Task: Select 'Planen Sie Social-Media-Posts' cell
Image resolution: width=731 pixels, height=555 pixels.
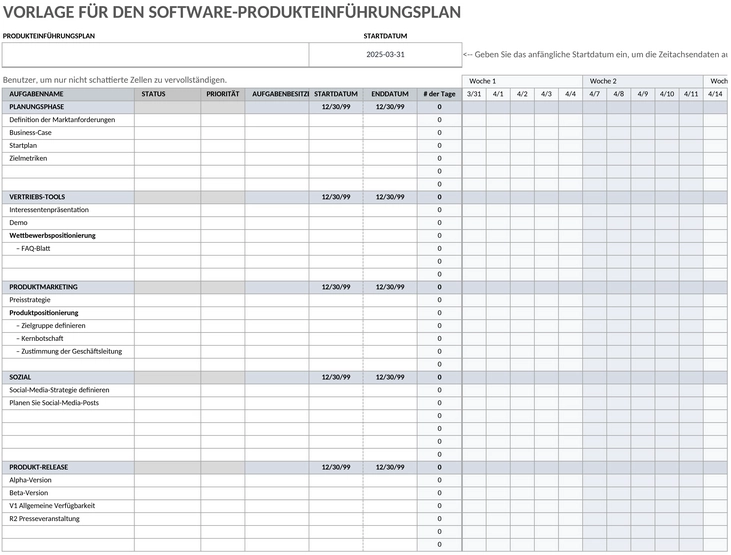Action: tap(69, 403)
